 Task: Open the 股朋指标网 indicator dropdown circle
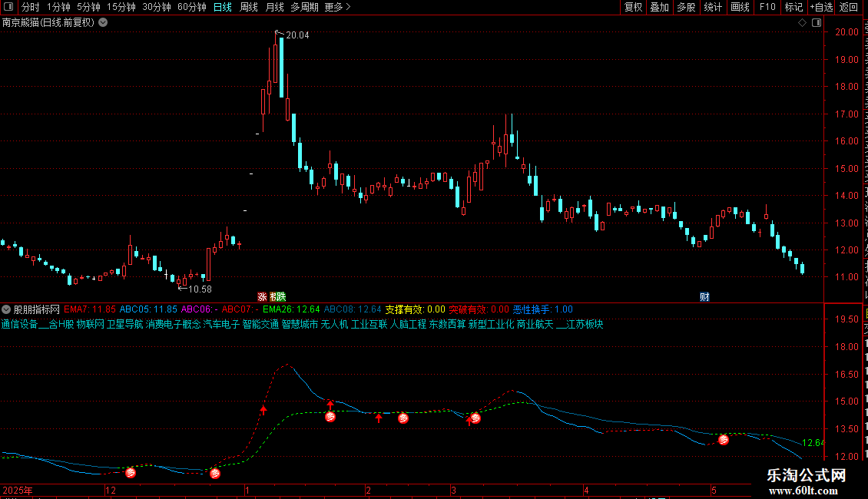pos(6,309)
